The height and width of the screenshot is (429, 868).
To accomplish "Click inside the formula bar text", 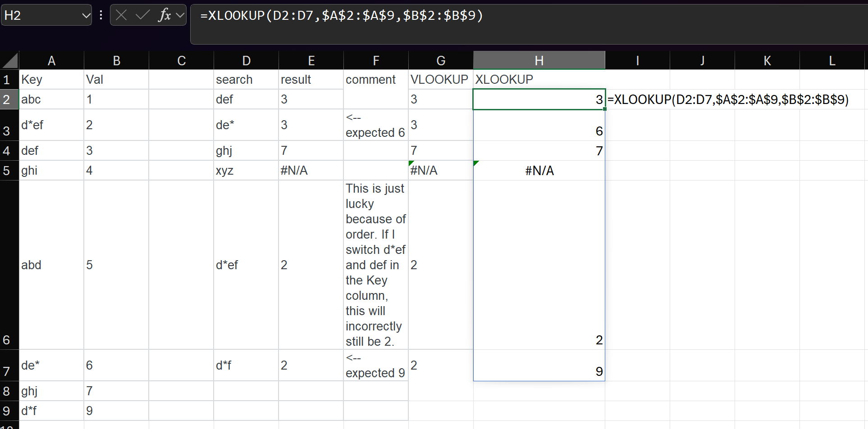I will click(342, 16).
